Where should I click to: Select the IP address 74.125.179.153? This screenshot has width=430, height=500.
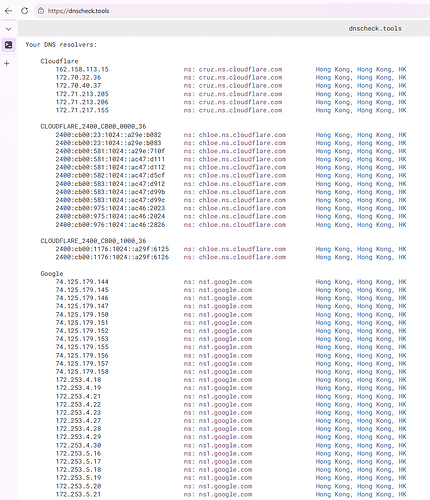coord(82,339)
